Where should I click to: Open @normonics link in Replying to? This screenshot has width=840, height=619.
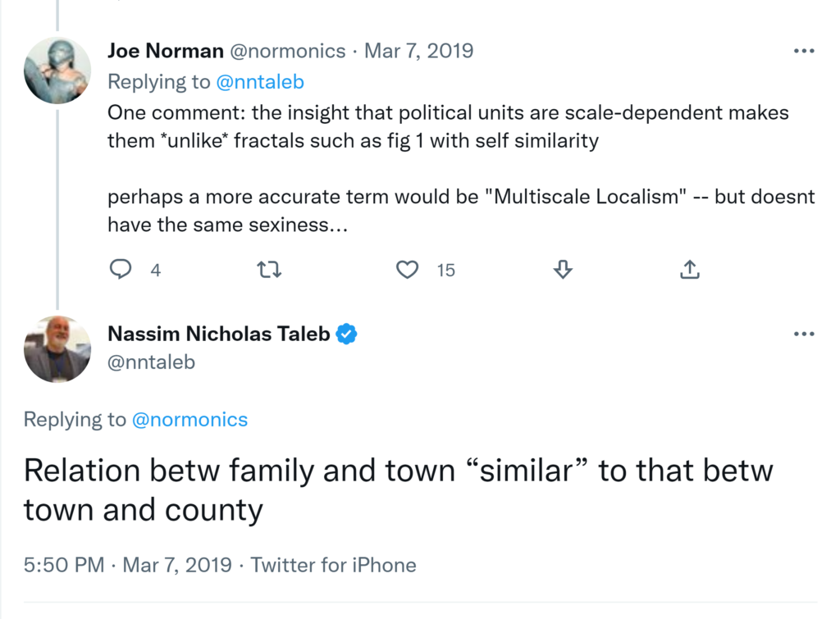[x=189, y=420]
